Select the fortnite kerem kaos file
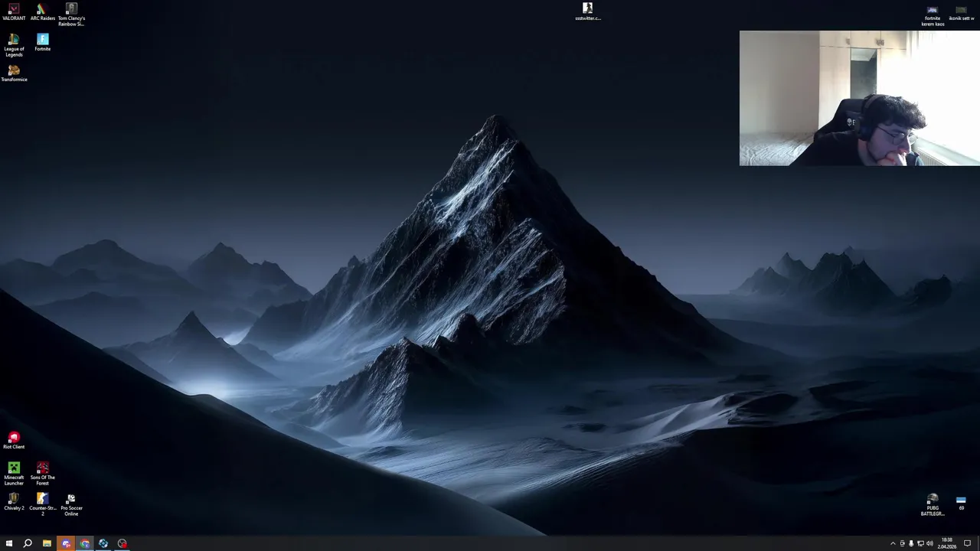Image resolution: width=980 pixels, height=551 pixels. 933,15
